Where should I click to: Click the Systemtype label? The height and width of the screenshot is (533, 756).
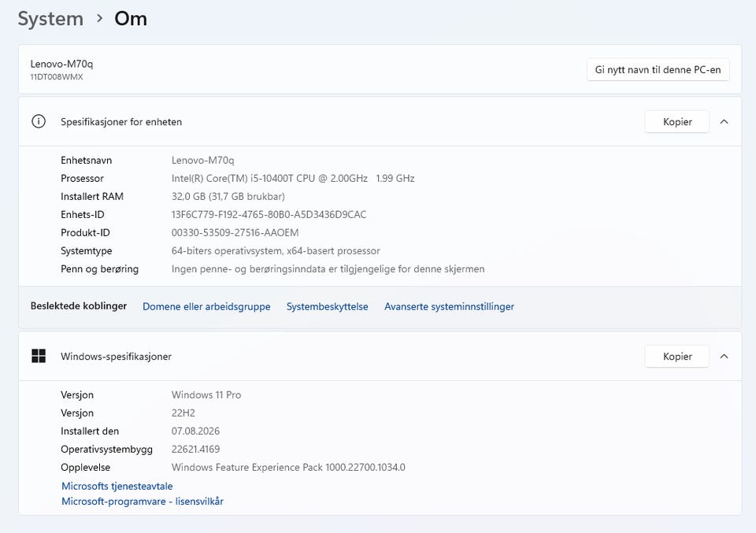(x=86, y=251)
